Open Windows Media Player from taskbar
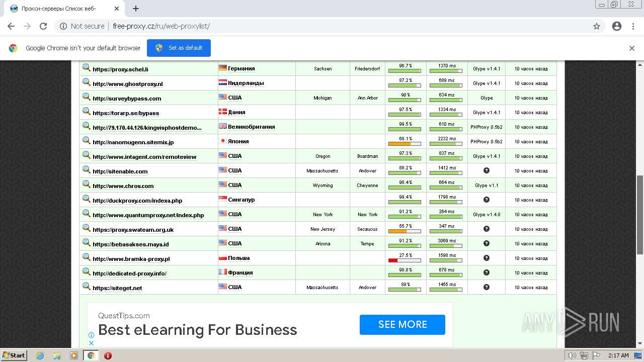Image resolution: width=644 pixels, height=362 pixels. click(x=74, y=355)
